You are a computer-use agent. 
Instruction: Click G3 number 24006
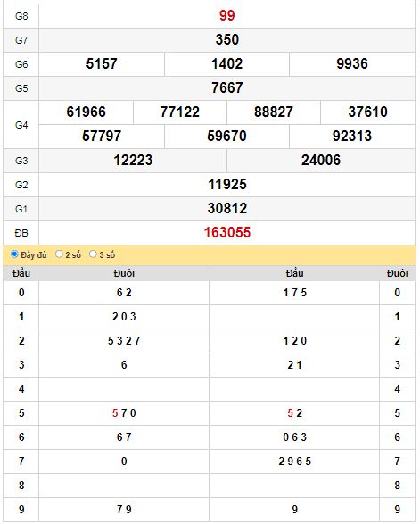[x=321, y=161]
